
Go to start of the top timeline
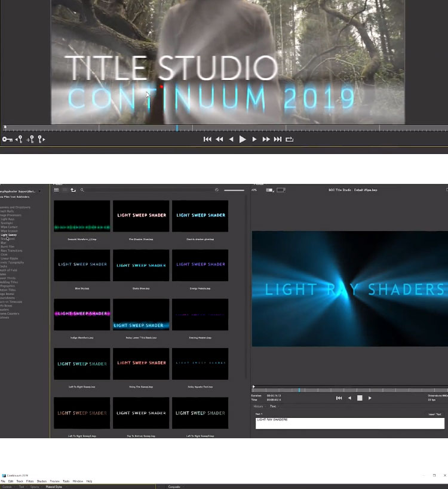coord(207,139)
